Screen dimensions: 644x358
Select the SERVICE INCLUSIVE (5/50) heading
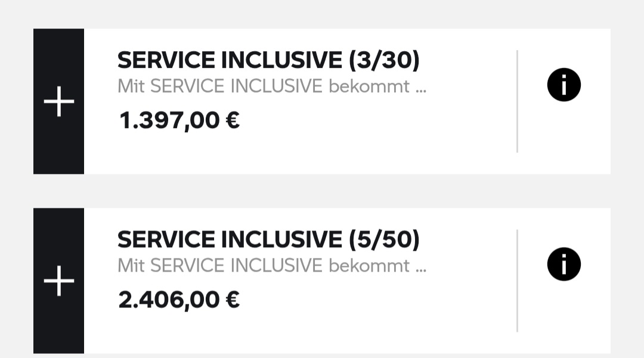[x=268, y=239]
